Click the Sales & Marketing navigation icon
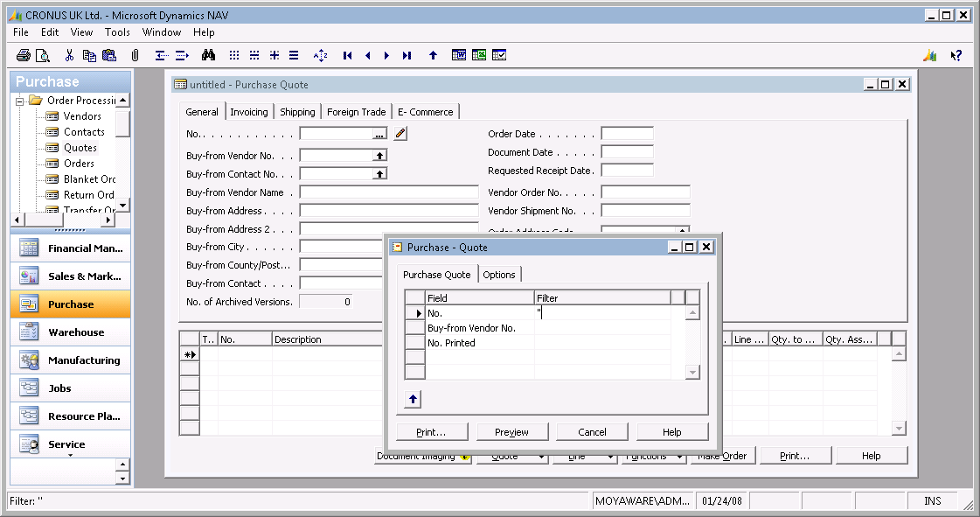Image resolution: width=980 pixels, height=517 pixels. 29,276
